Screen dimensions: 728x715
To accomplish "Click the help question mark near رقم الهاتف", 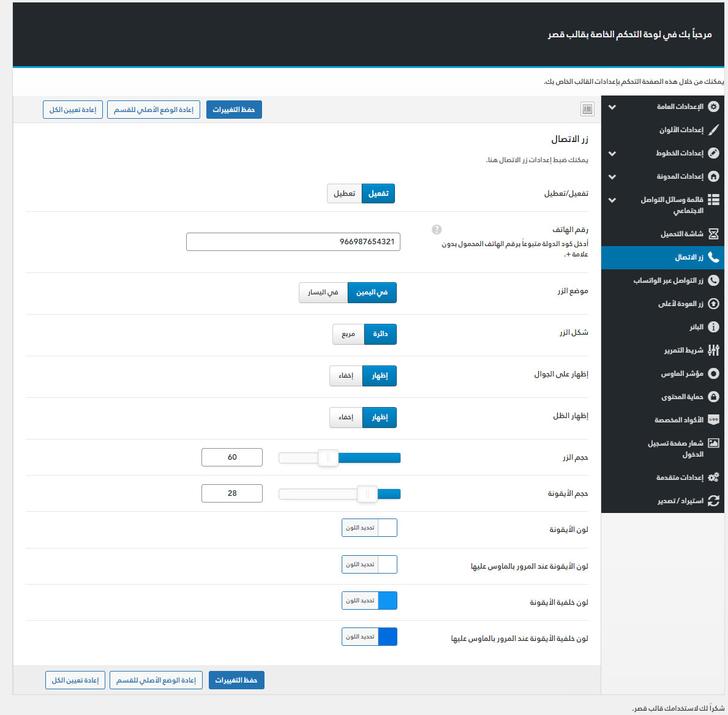I will [437, 230].
